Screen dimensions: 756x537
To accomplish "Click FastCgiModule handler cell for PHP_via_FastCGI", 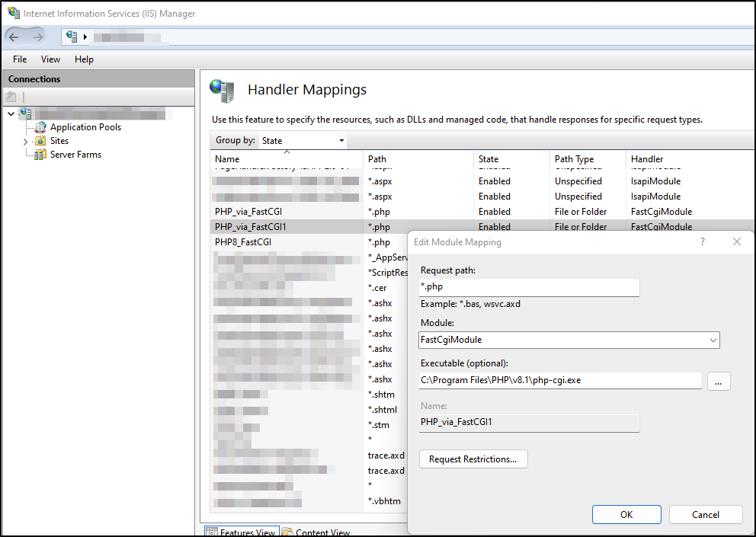I will pos(661,212).
